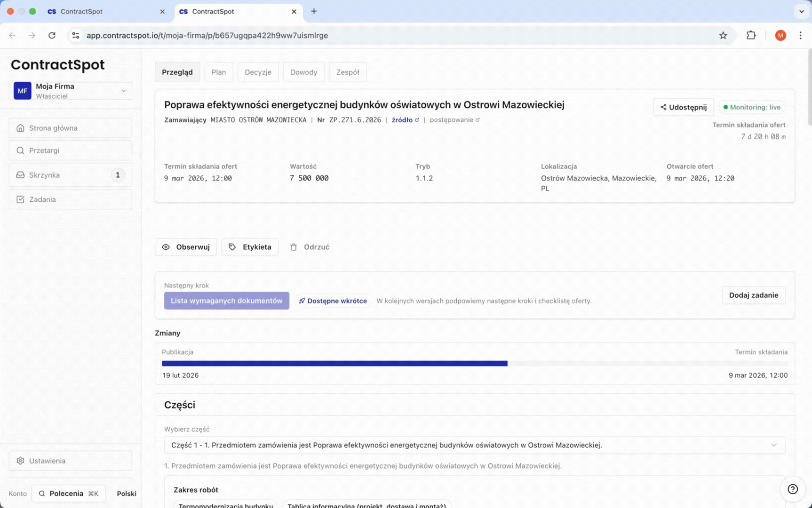The height and width of the screenshot is (508, 812).
Task: Click the MF workspace avatar
Action: click(23, 91)
